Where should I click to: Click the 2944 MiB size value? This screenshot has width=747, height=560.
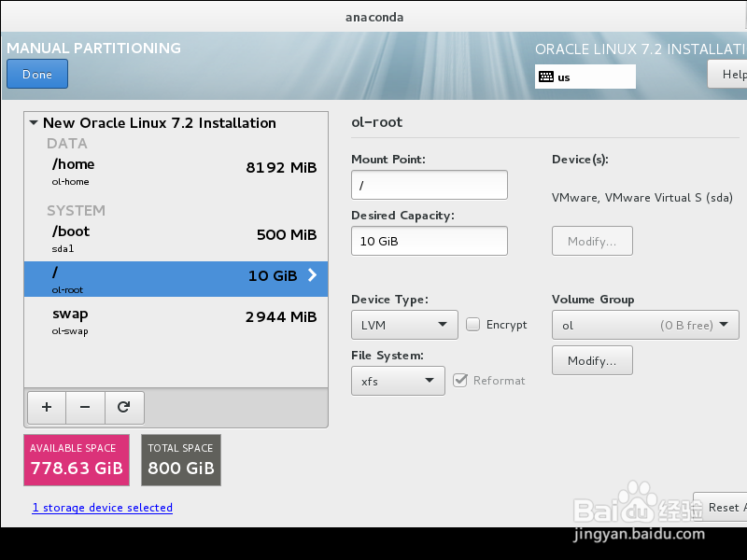pos(281,316)
